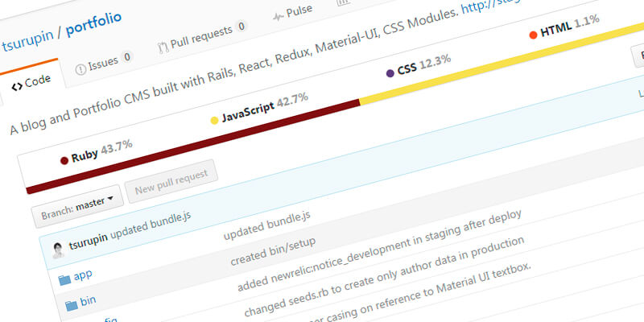Click the tsurupin avatar thumbnail
This screenshot has height=322, width=644.
pos(58,250)
